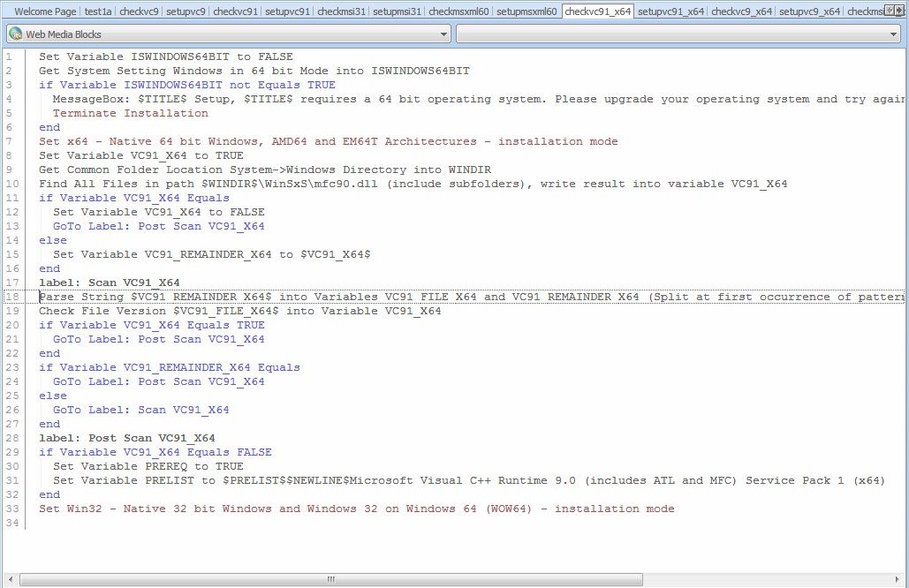The height and width of the screenshot is (588, 909).
Task: Select line 'Set Variable ISWINDOWS64BIT to FALSE'
Action: pos(166,57)
